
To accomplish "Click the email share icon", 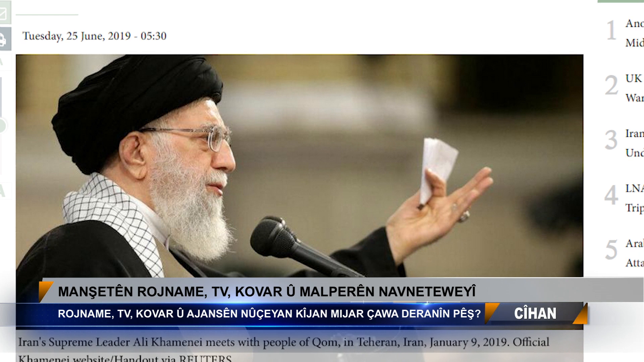I will (x=5, y=12).
